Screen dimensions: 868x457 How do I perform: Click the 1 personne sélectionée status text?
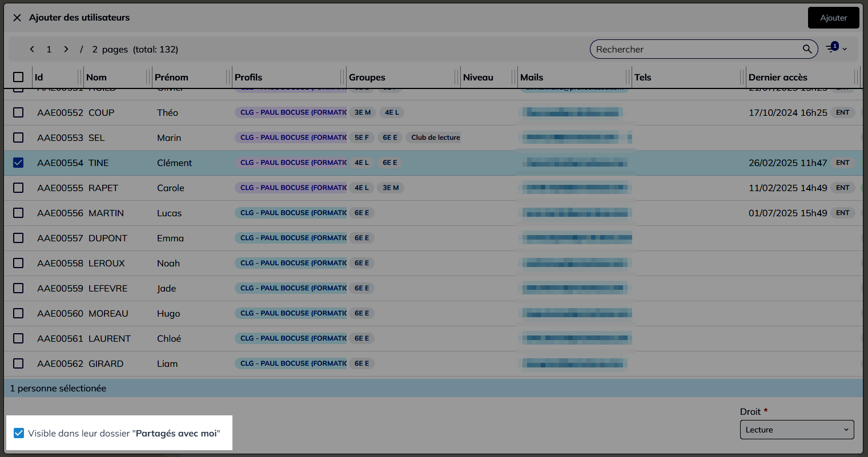click(58, 388)
